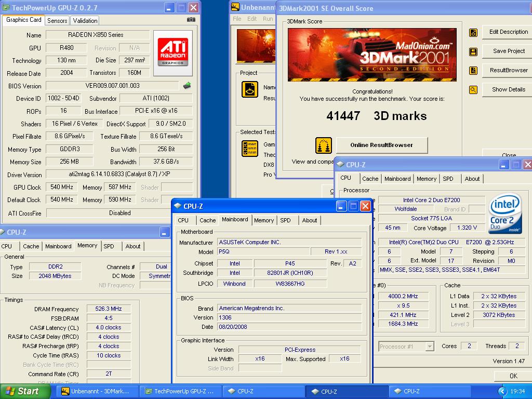Select Cache tab in Memory CPU-Z window
The height and width of the screenshot is (399, 532).
tap(31, 246)
